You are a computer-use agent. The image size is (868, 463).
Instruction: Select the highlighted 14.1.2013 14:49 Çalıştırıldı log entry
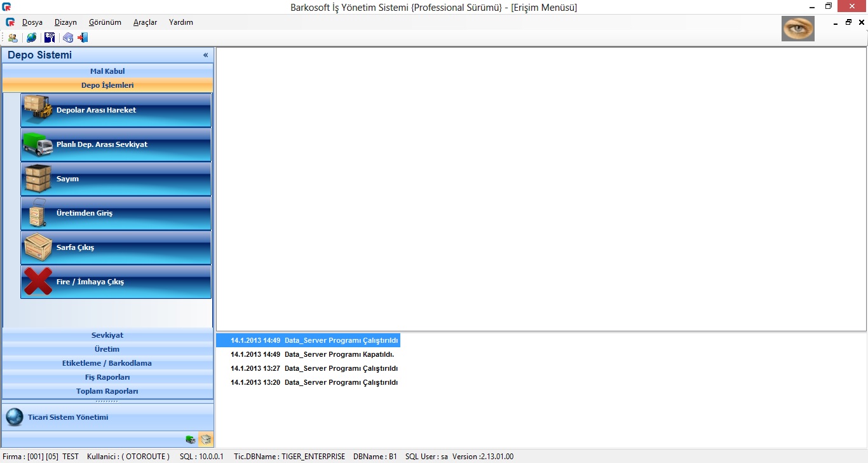pyautogui.click(x=308, y=340)
